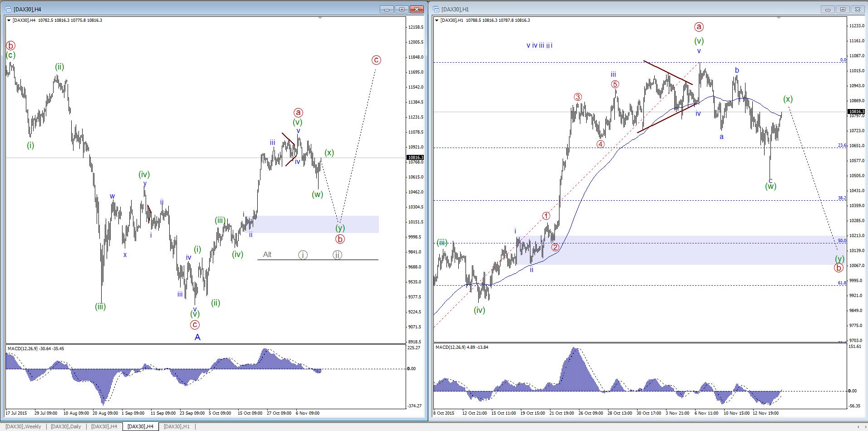868x431 pixels.
Task: Click the chart shift marker atop H1 chart
Action: coord(779,18)
